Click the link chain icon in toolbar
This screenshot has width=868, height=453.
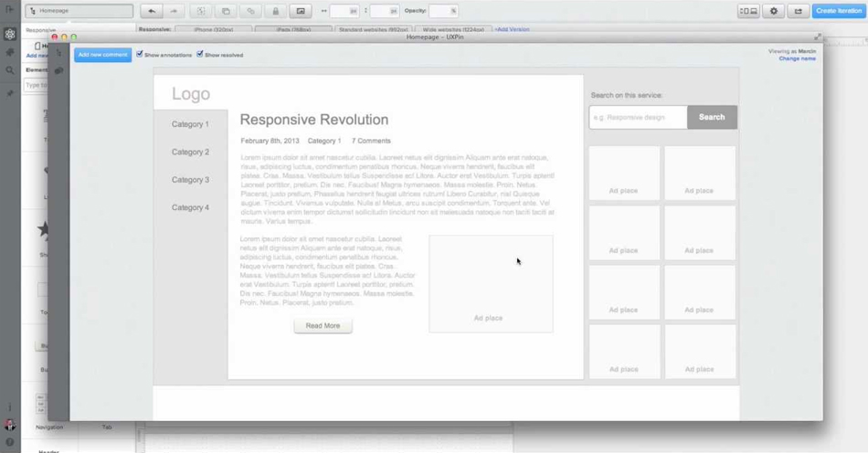pos(250,11)
